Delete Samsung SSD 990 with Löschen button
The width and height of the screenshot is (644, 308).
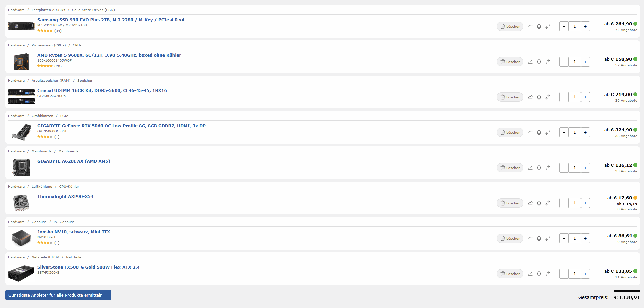click(x=510, y=26)
